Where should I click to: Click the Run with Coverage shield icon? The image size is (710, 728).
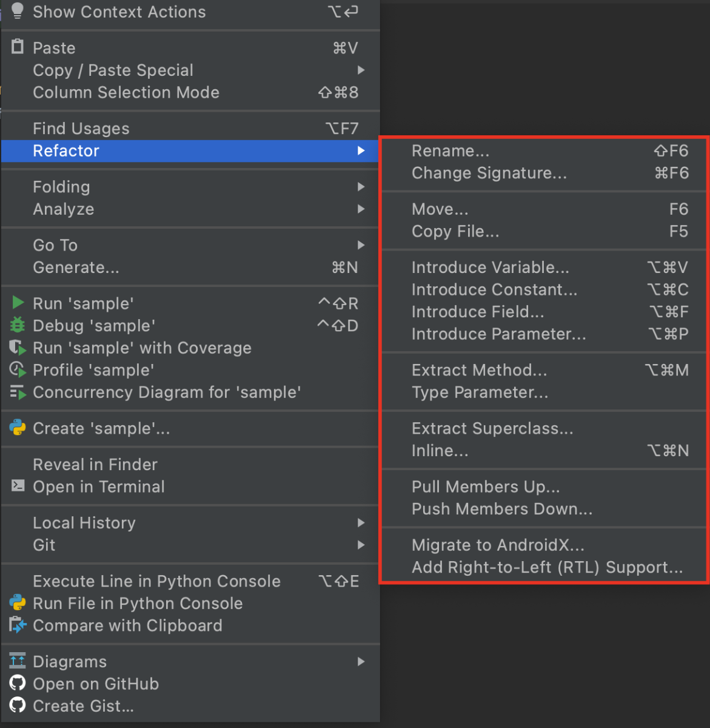pos(18,348)
